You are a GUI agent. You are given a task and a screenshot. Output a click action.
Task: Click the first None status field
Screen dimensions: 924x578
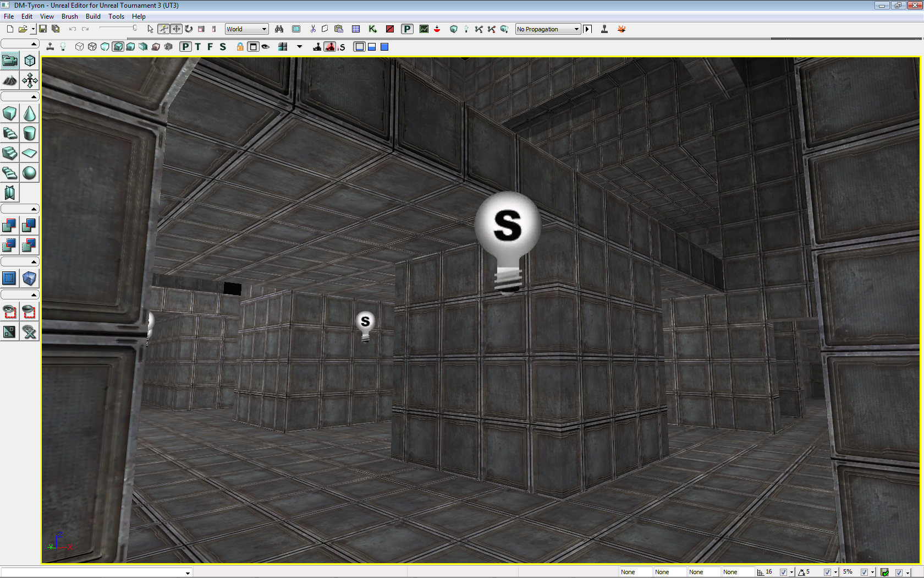(636, 572)
